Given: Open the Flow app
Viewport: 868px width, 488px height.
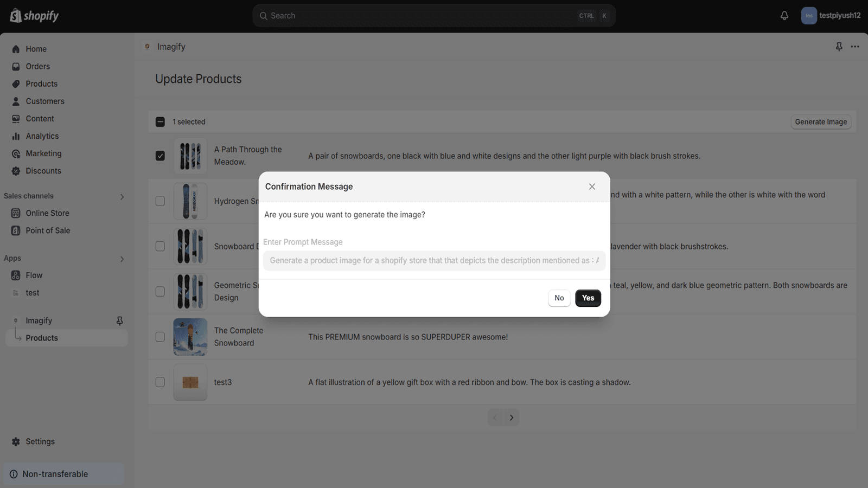Looking at the screenshot, I should pyautogui.click(x=34, y=275).
